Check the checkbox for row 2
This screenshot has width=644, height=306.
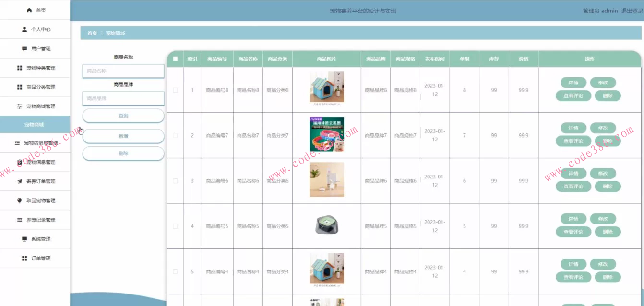(175, 136)
